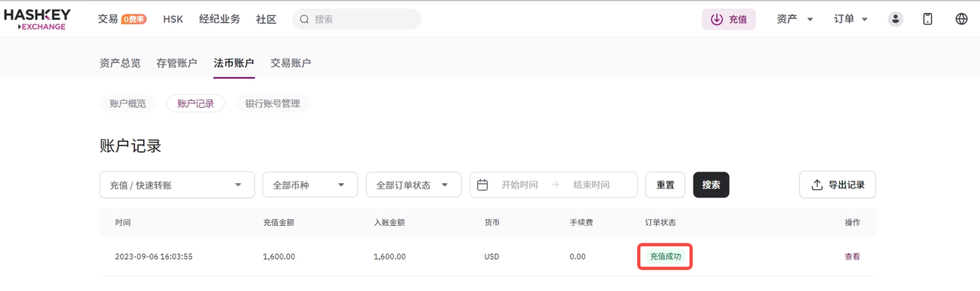Click the magnifier icon in the search box

305,19
